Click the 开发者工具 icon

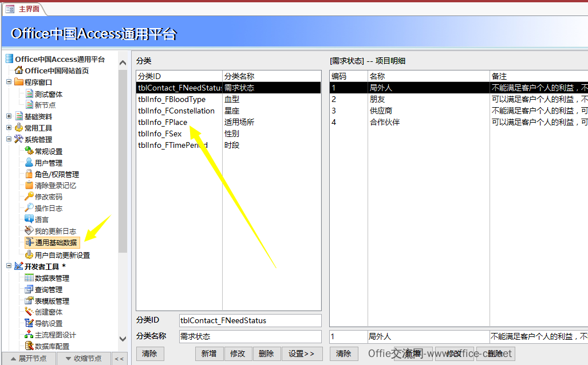(x=19, y=266)
